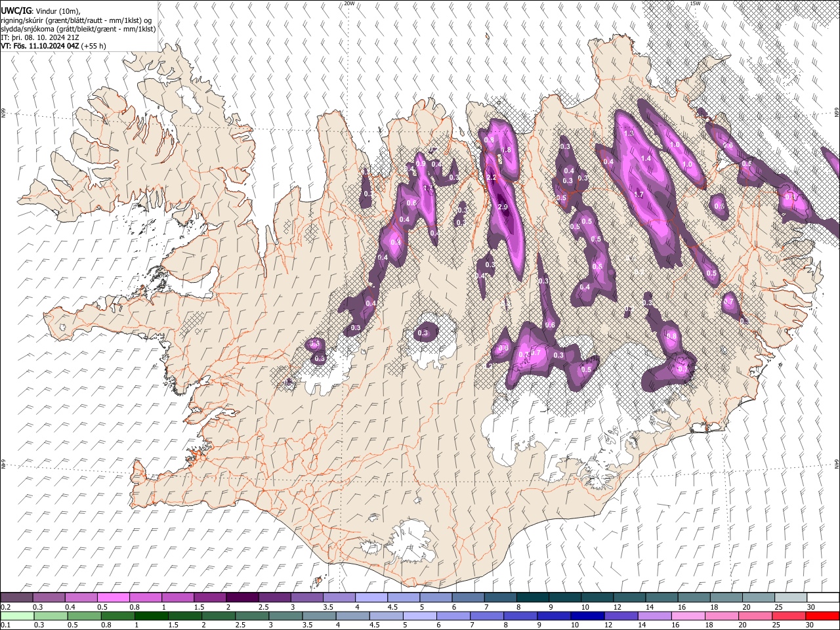Screen dimensions: 840x630
Task: Click the 0.5–0.8 swatch in the green rain legend
Action: click(85, 616)
